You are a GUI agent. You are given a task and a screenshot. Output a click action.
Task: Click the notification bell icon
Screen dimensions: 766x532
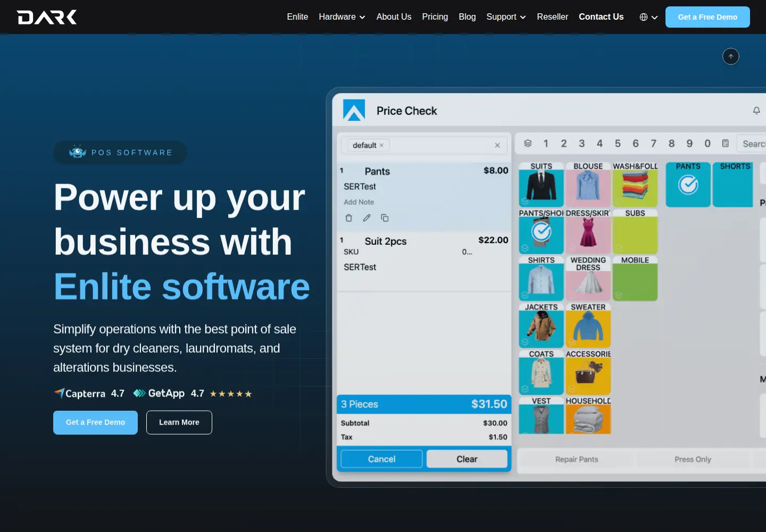coord(756,111)
